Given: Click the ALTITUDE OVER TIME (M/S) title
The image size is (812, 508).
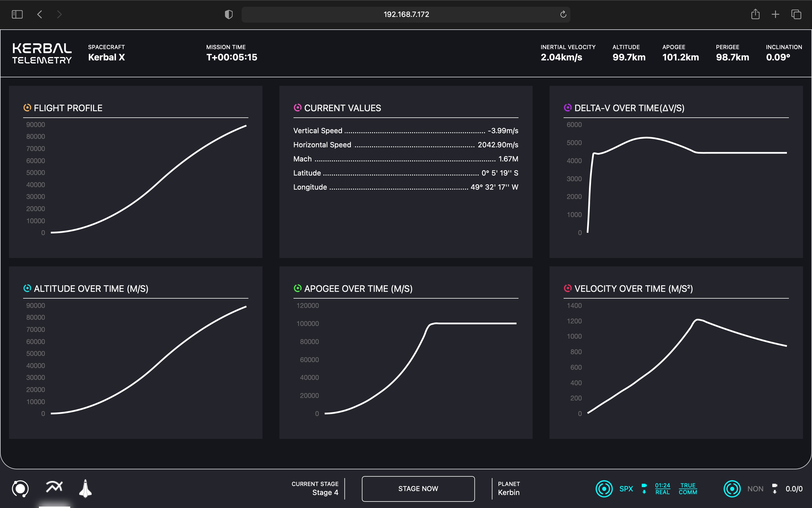Looking at the screenshot, I should pos(91,289).
